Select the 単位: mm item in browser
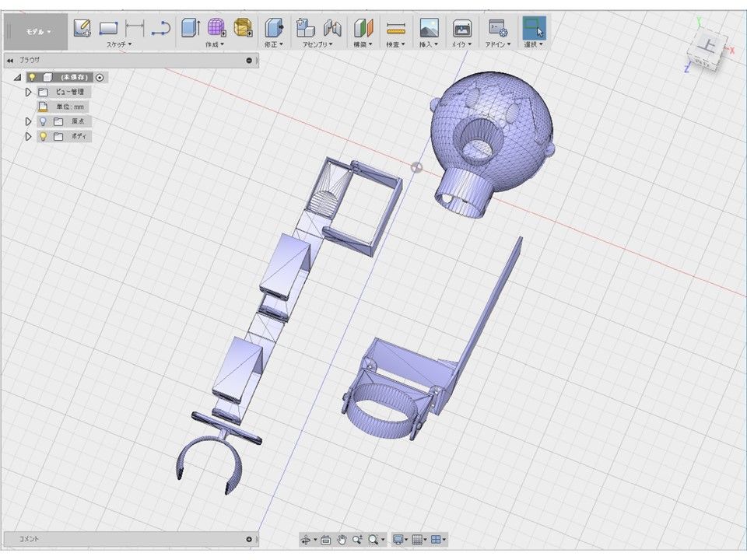747x560 pixels. pos(70,107)
